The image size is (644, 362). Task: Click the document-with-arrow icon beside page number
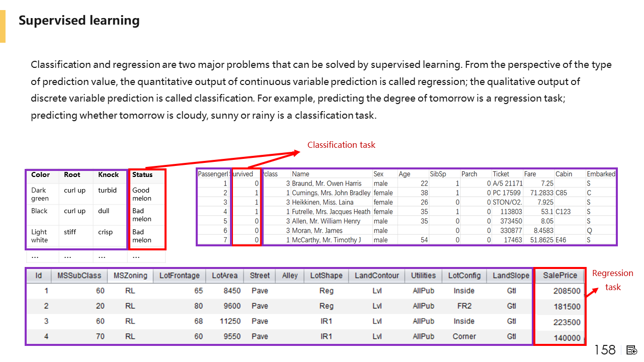click(x=632, y=350)
